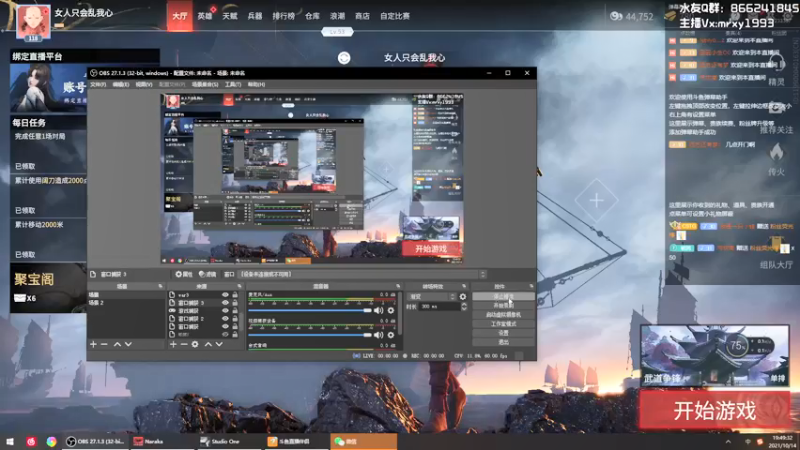
Task: Pop out the Scenes dock panel
Action: coord(161,286)
